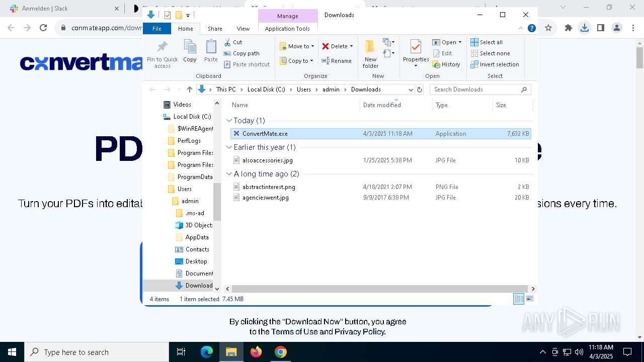Click Users in the address breadcrumb
The height and width of the screenshot is (362, 644).
coord(304,89)
